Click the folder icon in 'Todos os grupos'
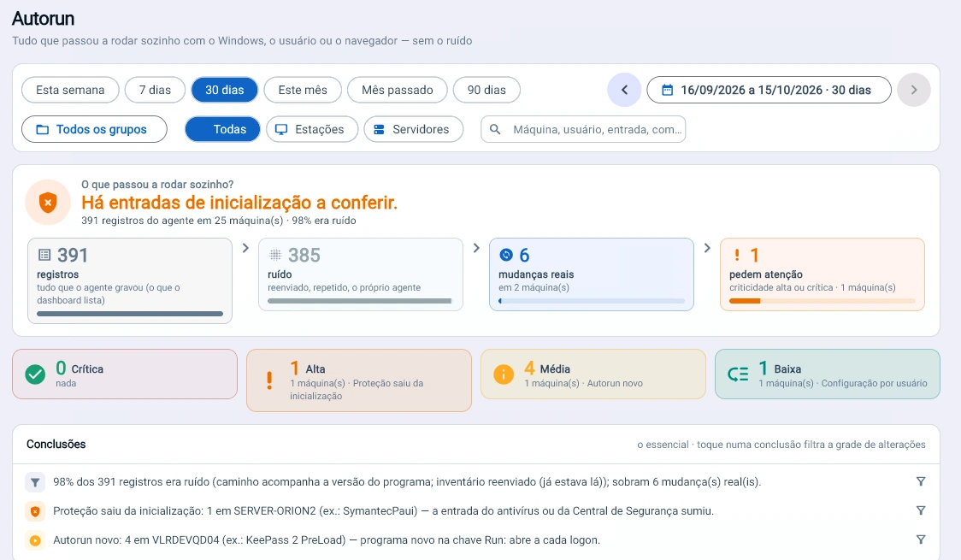 click(x=42, y=129)
